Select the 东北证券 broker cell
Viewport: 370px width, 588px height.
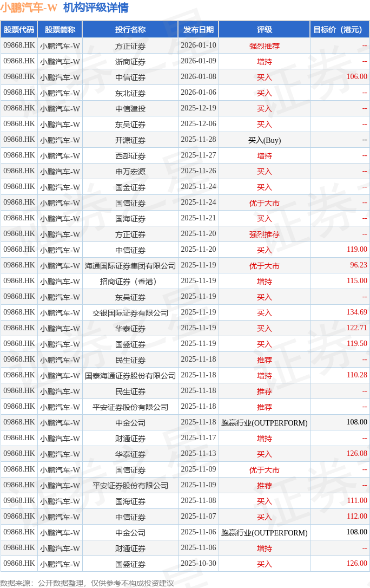coord(130,93)
